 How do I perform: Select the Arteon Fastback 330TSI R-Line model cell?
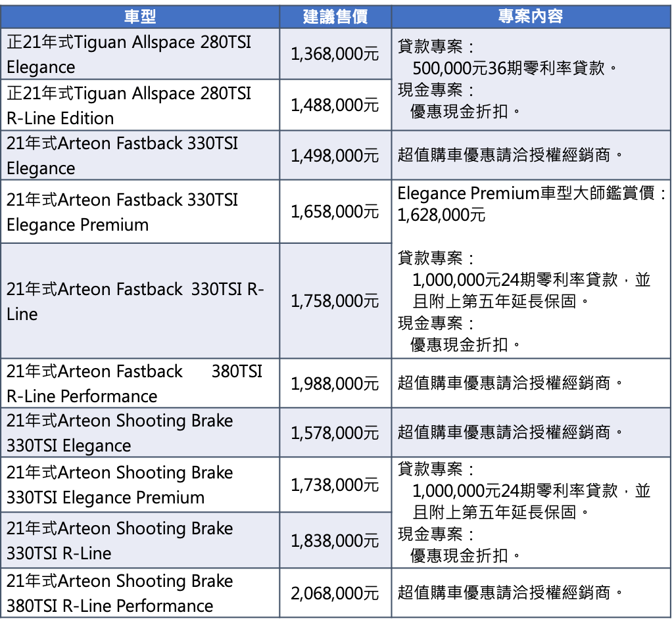click(140, 301)
